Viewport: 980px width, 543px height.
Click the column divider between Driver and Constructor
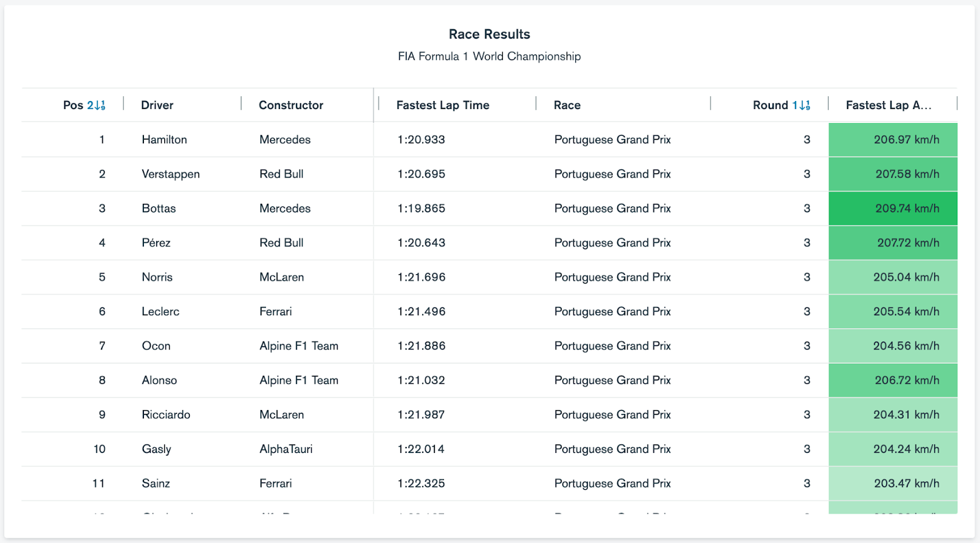point(241,104)
